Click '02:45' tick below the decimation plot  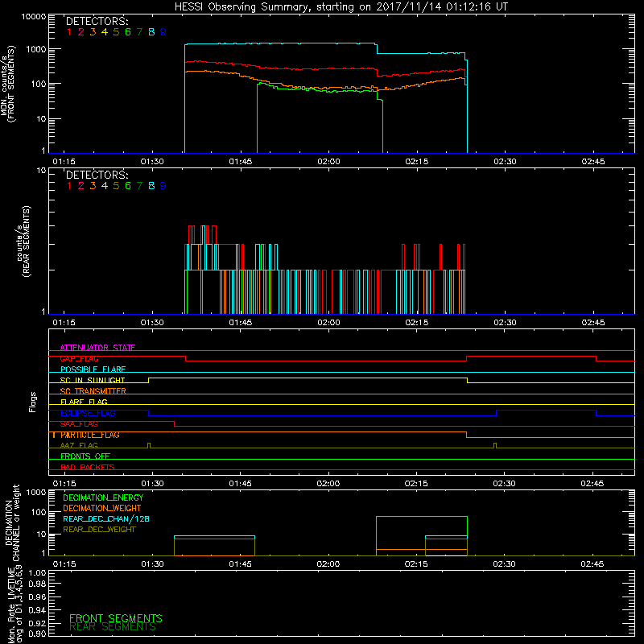[592, 564]
